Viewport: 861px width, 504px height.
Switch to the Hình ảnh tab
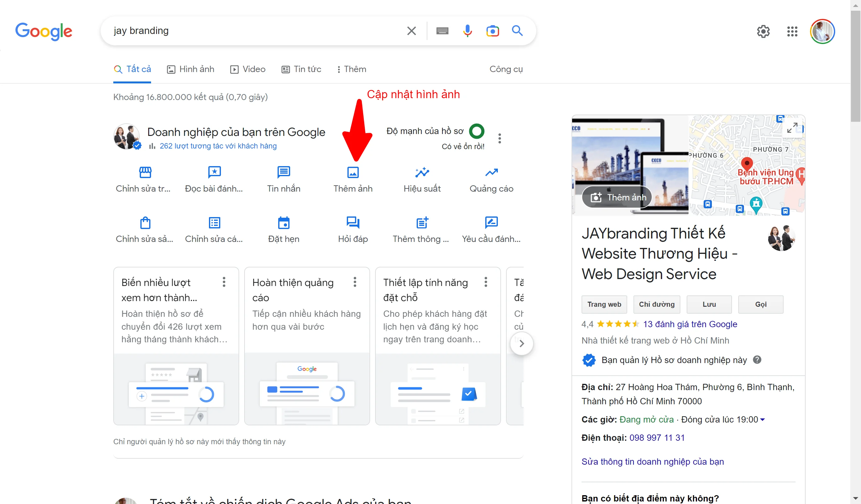pyautogui.click(x=190, y=69)
